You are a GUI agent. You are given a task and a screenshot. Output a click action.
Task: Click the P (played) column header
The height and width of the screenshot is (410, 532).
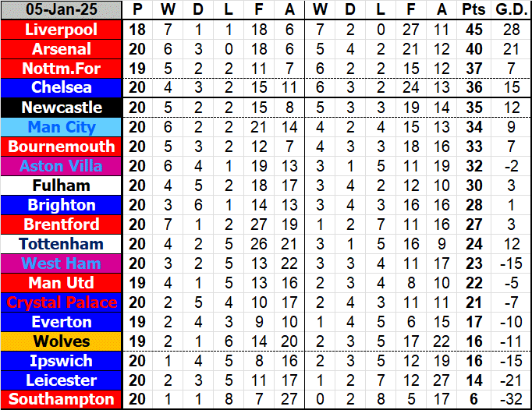click(x=138, y=10)
